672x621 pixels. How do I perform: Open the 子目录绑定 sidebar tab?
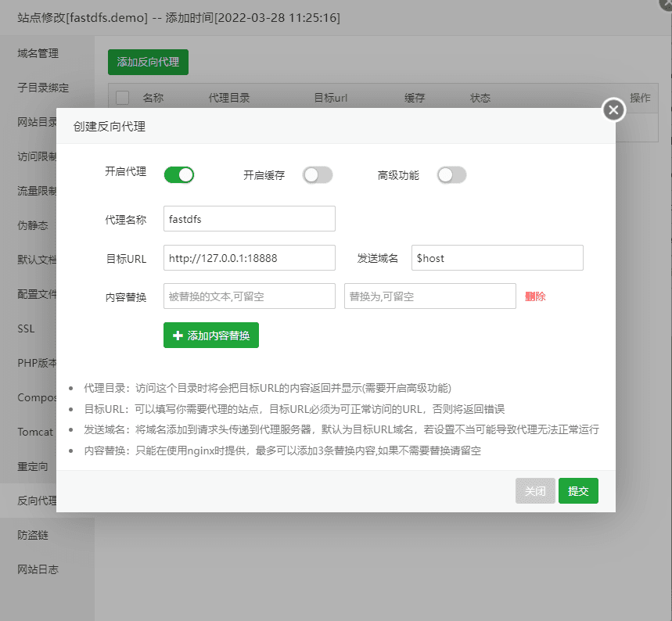(47, 88)
